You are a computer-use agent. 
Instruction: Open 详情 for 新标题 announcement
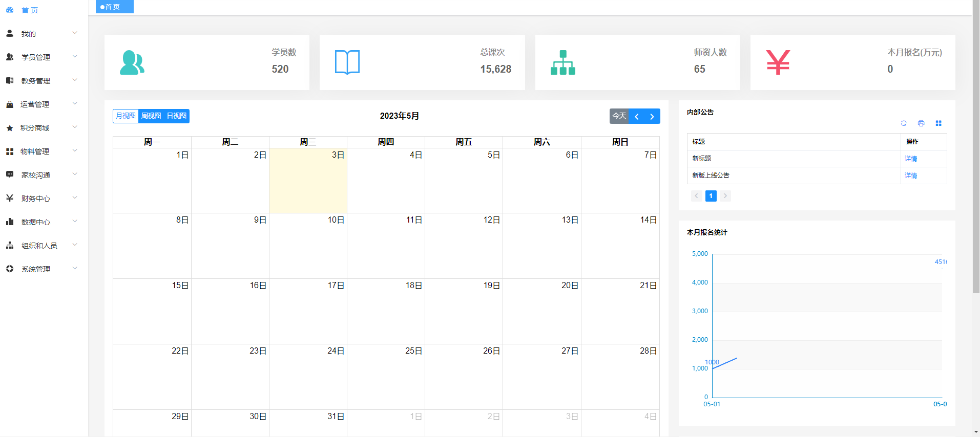coord(911,159)
